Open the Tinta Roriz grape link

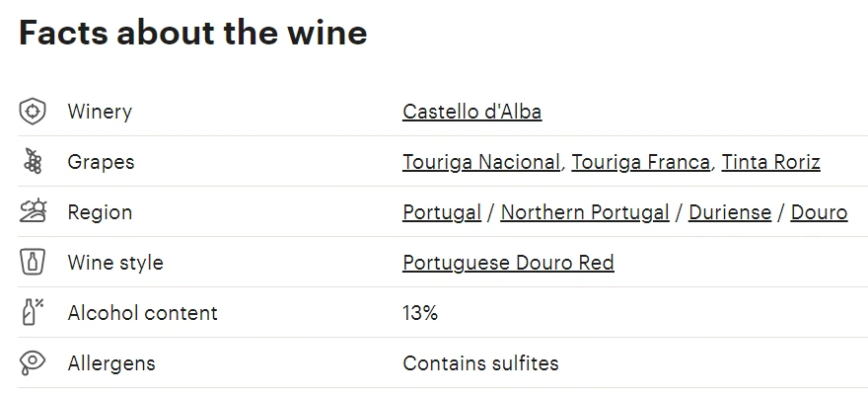(x=770, y=163)
